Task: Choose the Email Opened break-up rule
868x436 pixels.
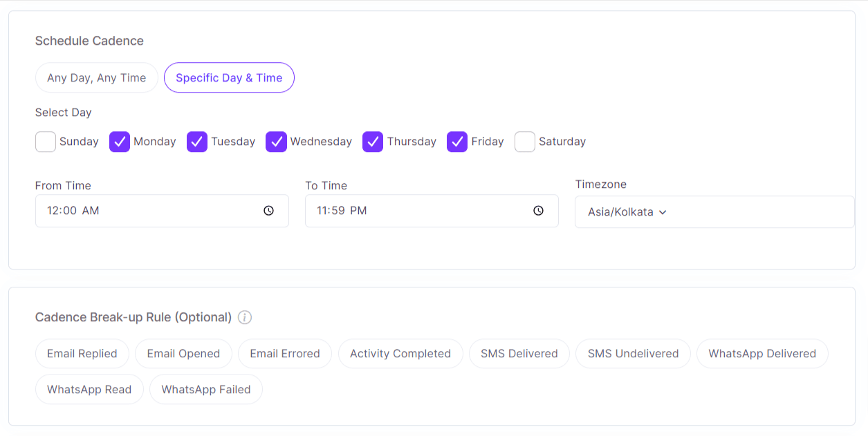Action: pos(183,353)
